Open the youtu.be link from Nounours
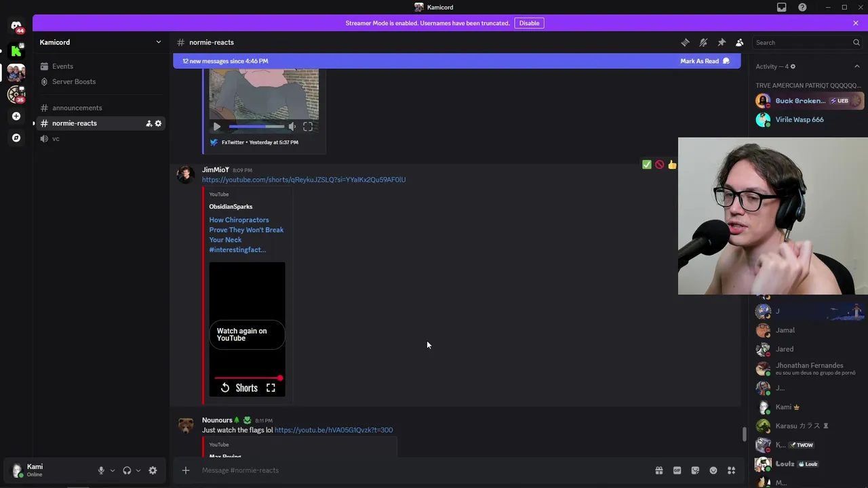Screen dimensions: 868x488 [334, 430]
